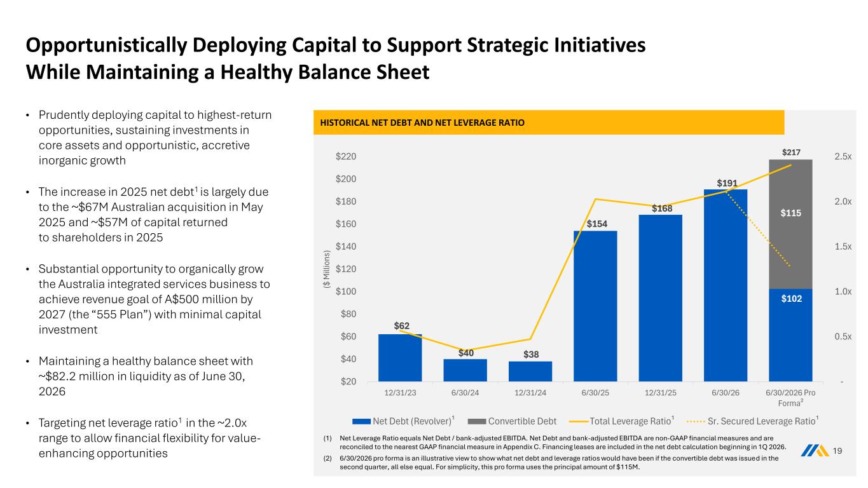This screenshot has height=488, width=868.
Task: Select the $154 bar for 6/30/25
Action: coord(595,306)
